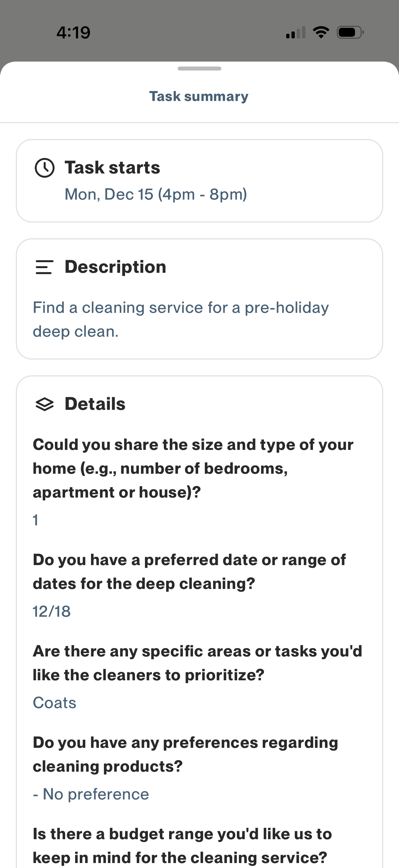Tap the description lines icon
399x868 pixels.
point(44,267)
